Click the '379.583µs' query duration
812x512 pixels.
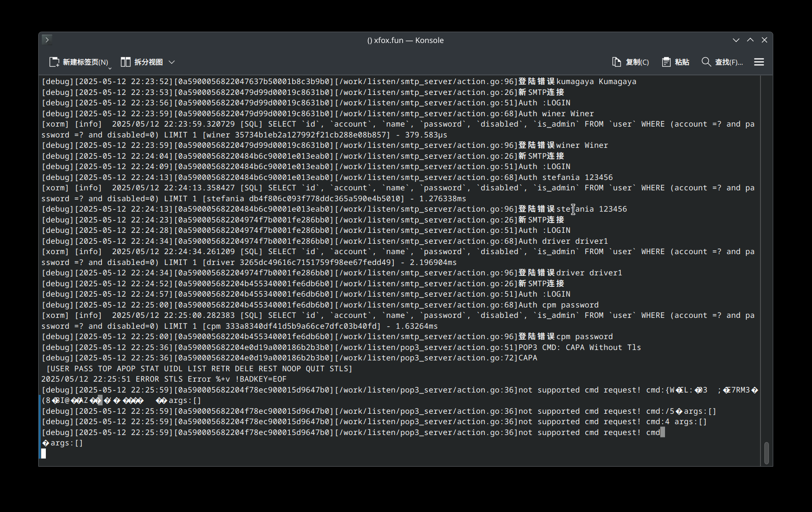point(426,135)
